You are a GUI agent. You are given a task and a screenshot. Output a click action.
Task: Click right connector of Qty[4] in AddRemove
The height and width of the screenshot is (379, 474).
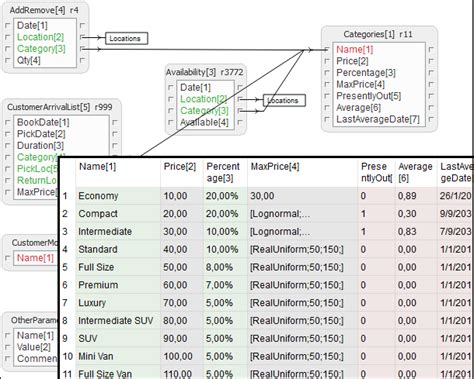pyautogui.click(x=82, y=61)
